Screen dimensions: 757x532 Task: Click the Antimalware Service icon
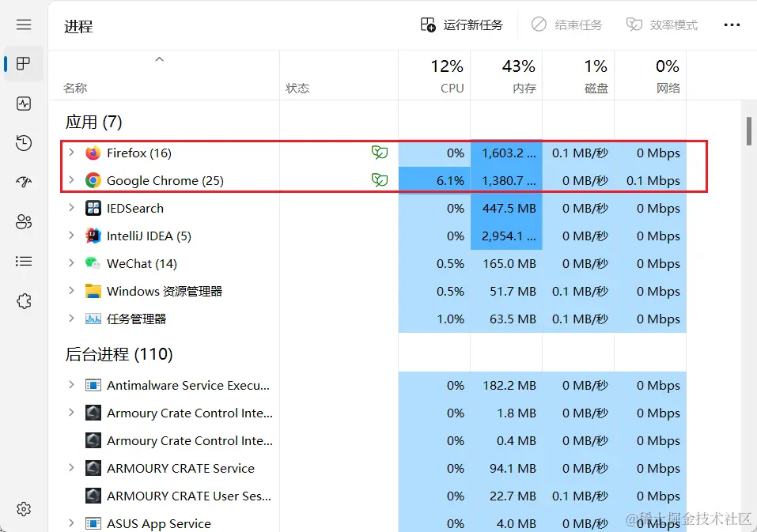[x=93, y=385]
